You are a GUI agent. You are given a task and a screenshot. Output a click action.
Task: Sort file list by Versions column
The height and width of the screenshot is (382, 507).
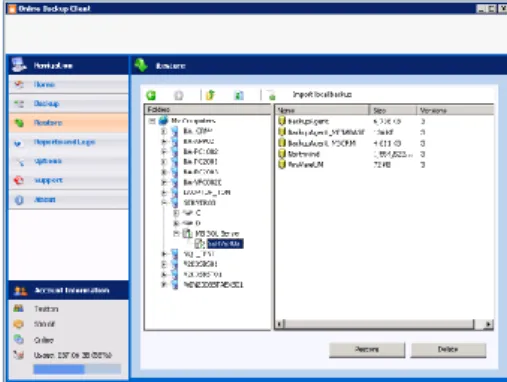(455, 110)
